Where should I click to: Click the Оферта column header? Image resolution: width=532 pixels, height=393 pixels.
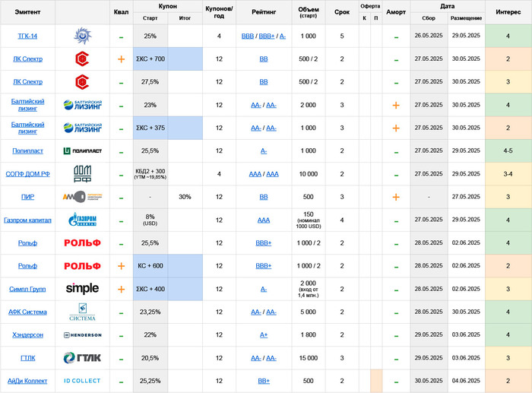point(370,6)
